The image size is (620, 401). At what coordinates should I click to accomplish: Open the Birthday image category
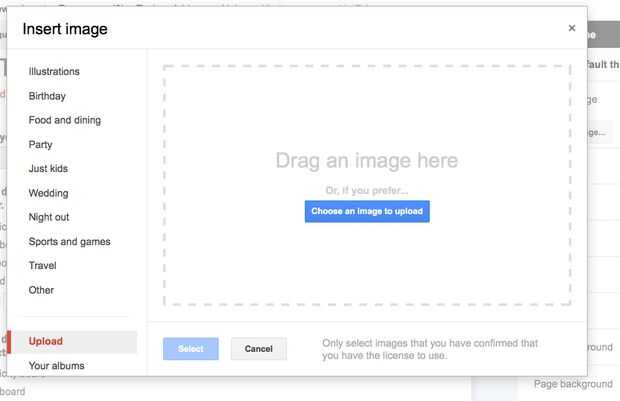[47, 96]
